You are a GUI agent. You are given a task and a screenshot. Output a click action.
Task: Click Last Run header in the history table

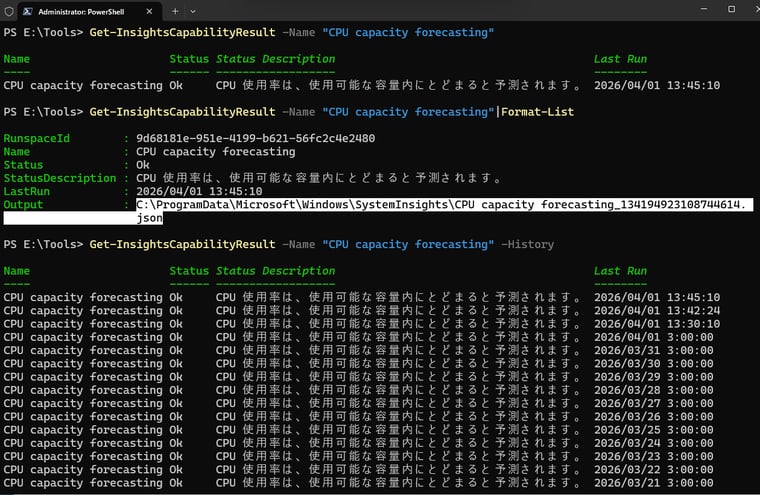[620, 271]
